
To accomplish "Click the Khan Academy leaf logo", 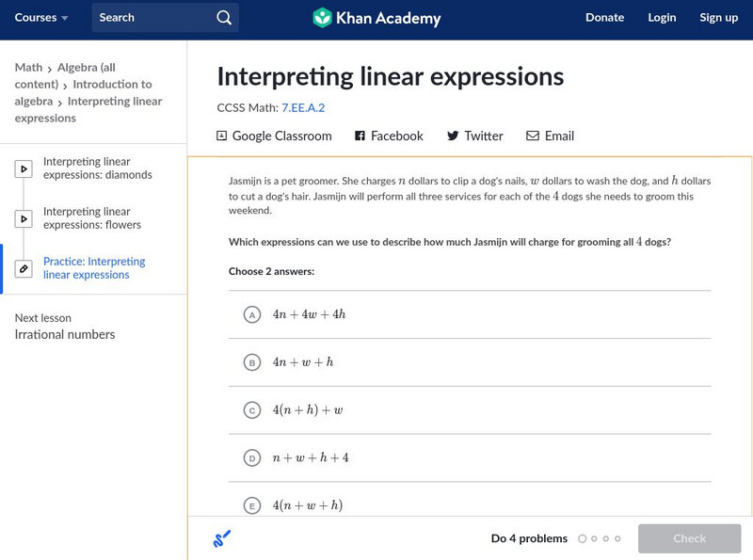I will pyautogui.click(x=322, y=18).
